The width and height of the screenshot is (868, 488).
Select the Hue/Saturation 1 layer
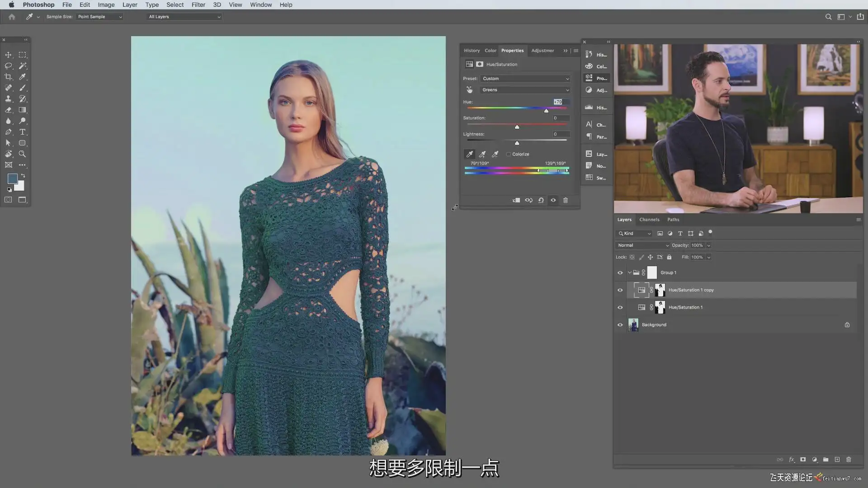tap(685, 307)
